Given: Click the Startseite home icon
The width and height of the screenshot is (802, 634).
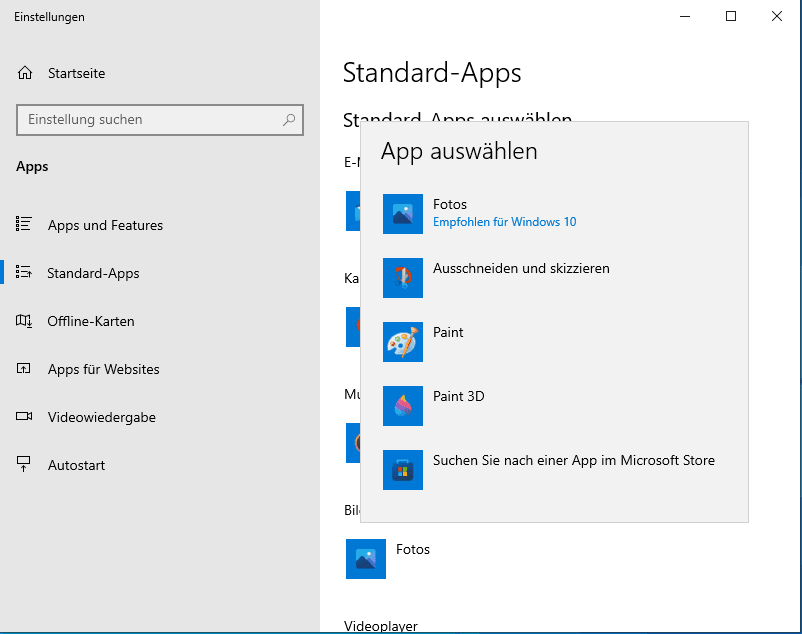Looking at the screenshot, I should [x=25, y=73].
